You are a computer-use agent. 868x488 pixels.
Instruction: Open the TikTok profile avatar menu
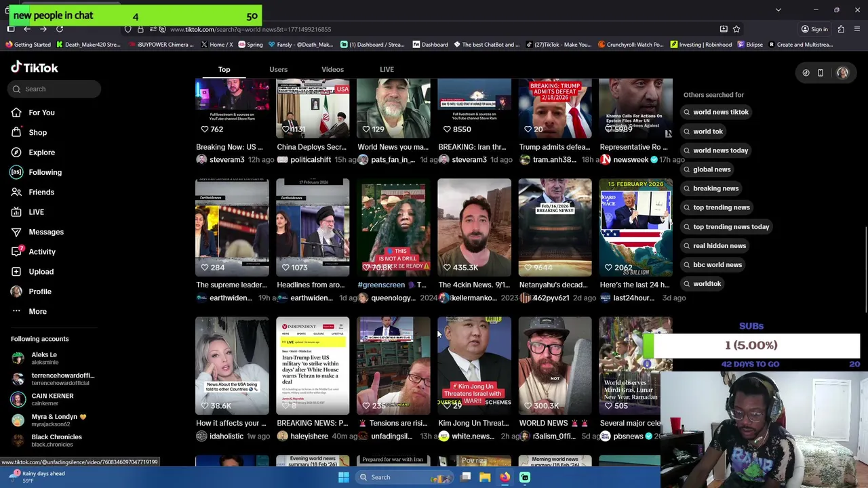point(842,73)
